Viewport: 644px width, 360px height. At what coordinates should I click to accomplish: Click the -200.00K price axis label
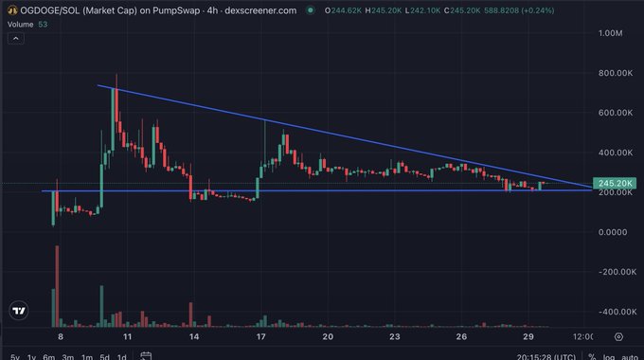[617, 272]
